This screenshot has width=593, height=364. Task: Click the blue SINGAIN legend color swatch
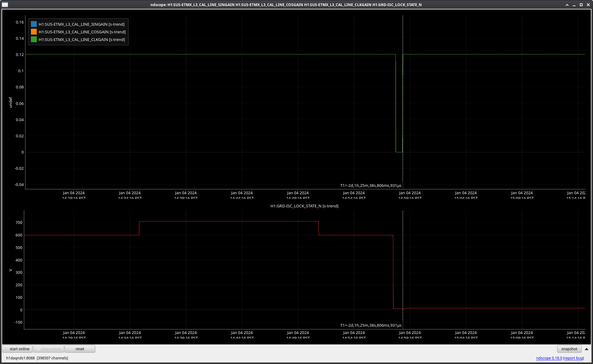[x=34, y=24]
